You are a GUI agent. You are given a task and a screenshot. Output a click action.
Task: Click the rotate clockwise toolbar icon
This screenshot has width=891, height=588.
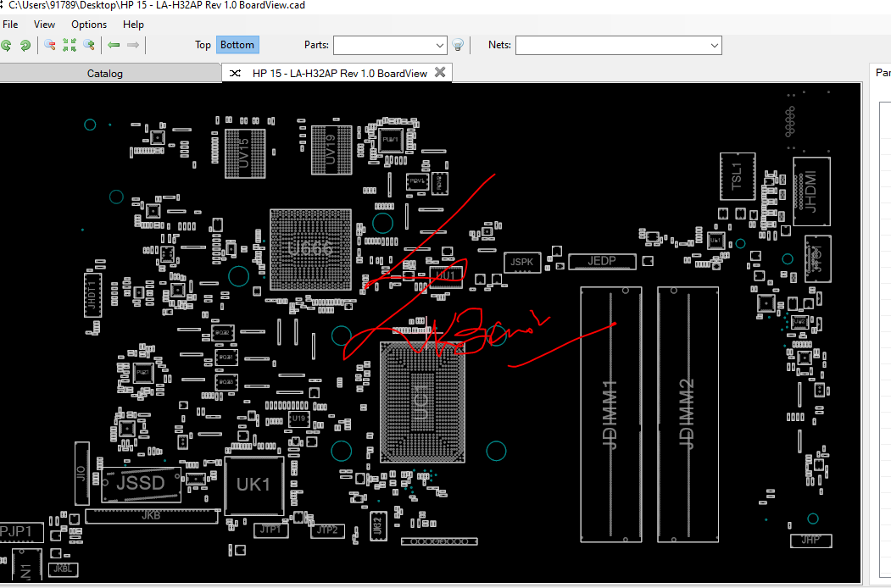[x=25, y=46]
